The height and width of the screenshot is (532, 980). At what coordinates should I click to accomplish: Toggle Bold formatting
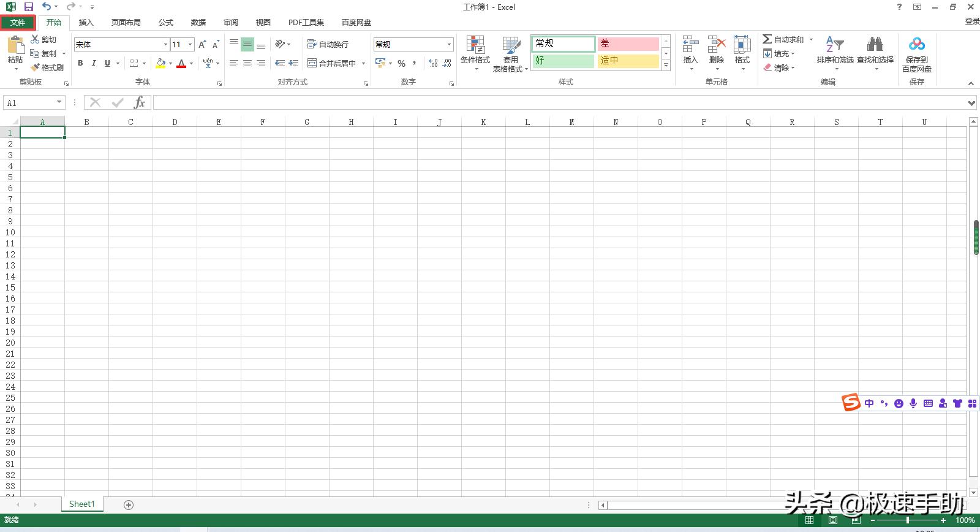pos(80,63)
